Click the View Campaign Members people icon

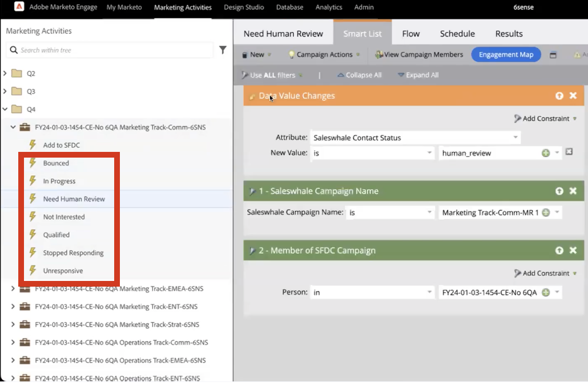379,54
